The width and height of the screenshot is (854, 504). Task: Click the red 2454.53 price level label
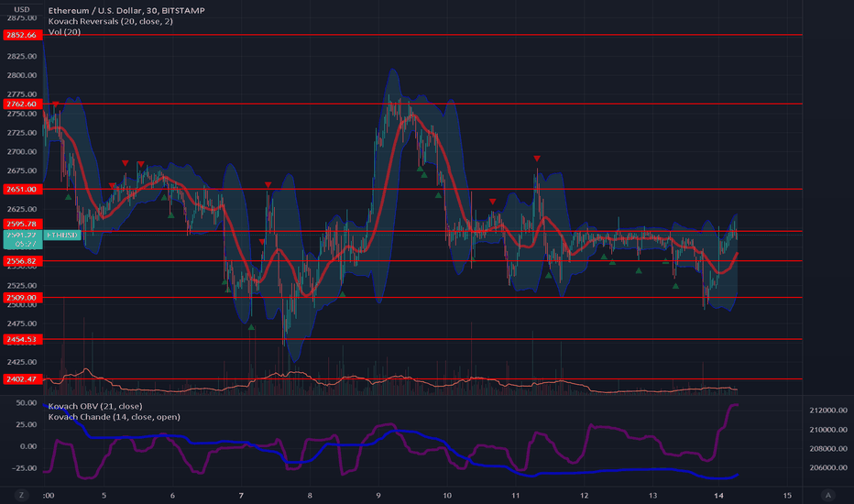click(22, 339)
